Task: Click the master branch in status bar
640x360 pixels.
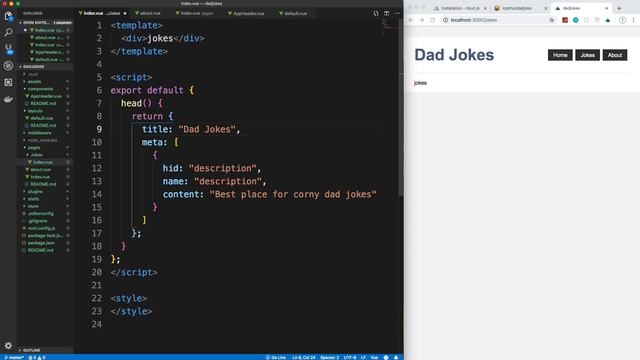Action: click(x=14, y=358)
